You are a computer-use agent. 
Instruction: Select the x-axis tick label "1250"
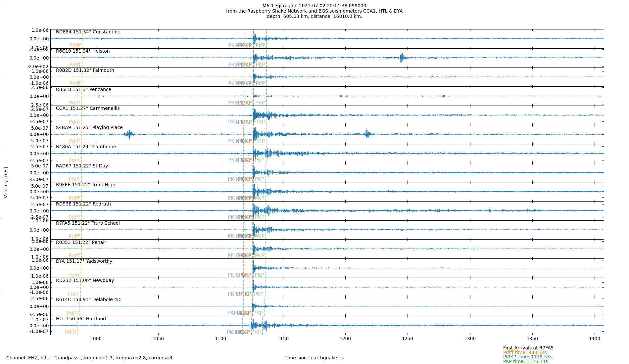pyautogui.click(x=408, y=339)
